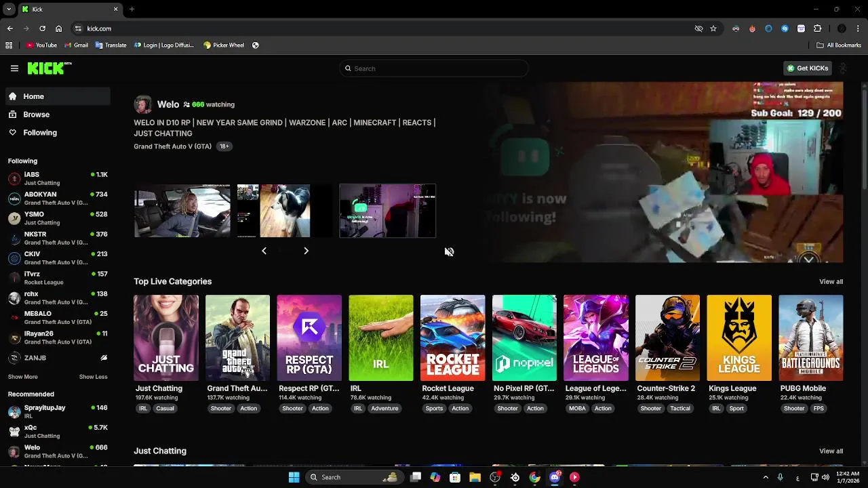The height and width of the screenshot is (488, 868).
Task: Open the Respect RP (GTA) category card
Action: pyautogui.click(x=309, y=338)
